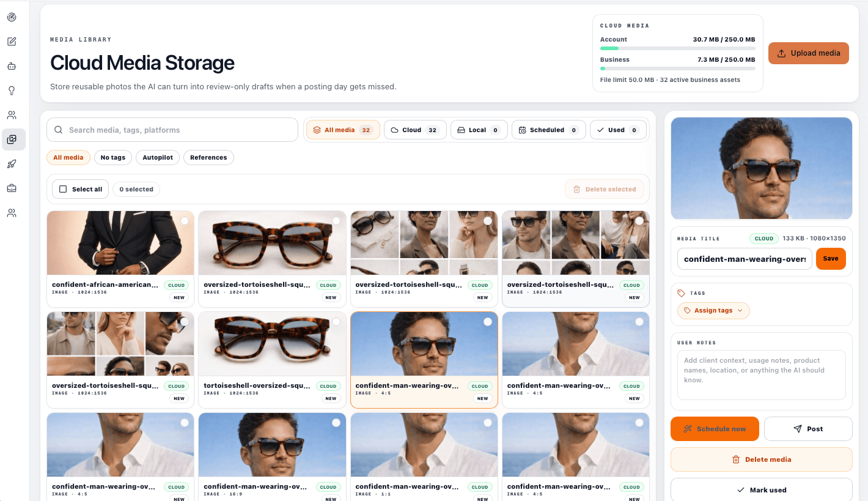The width and height of the screenshot is (868, 501).
Task: Click the tag icon beside TAGS heading
Action: 682,293
